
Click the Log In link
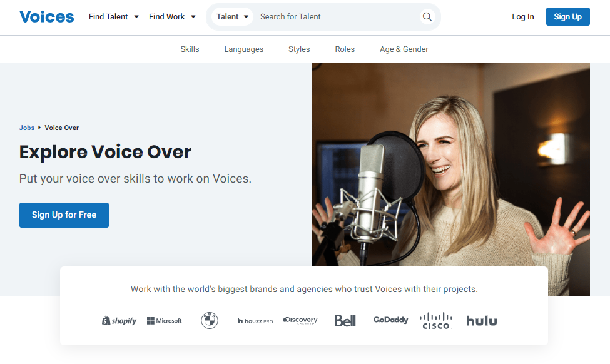pos(523,17)
